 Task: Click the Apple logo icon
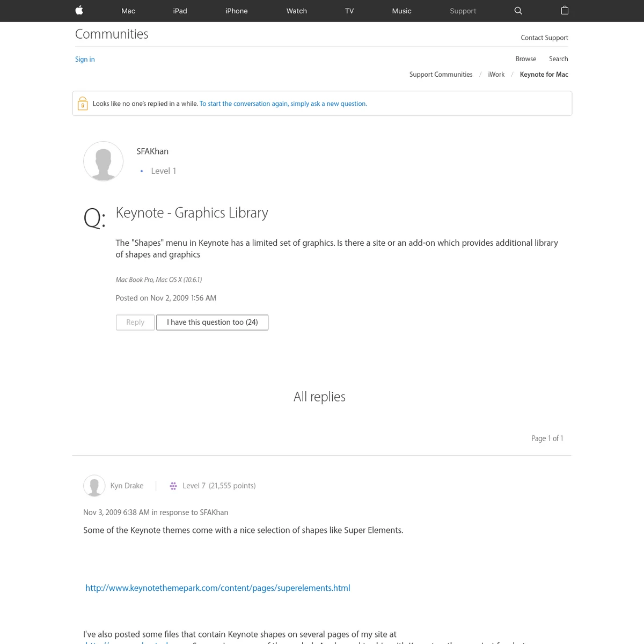[x=79, y=11]
